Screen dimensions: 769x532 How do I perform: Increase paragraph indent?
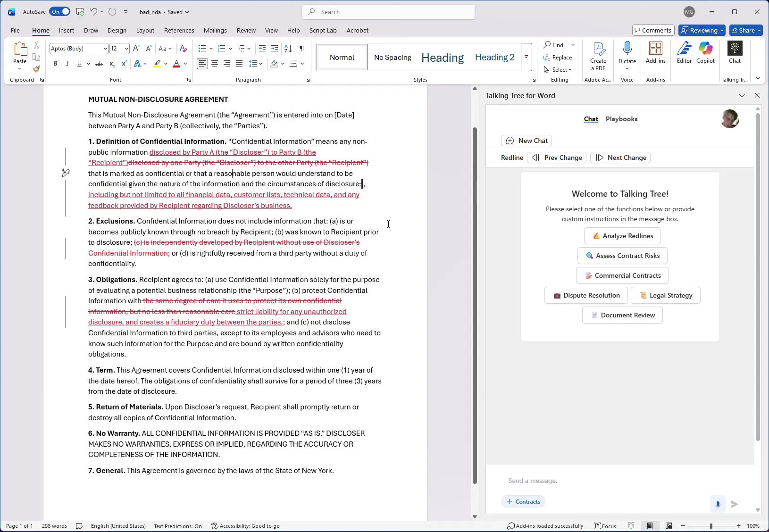pos(275,49)
